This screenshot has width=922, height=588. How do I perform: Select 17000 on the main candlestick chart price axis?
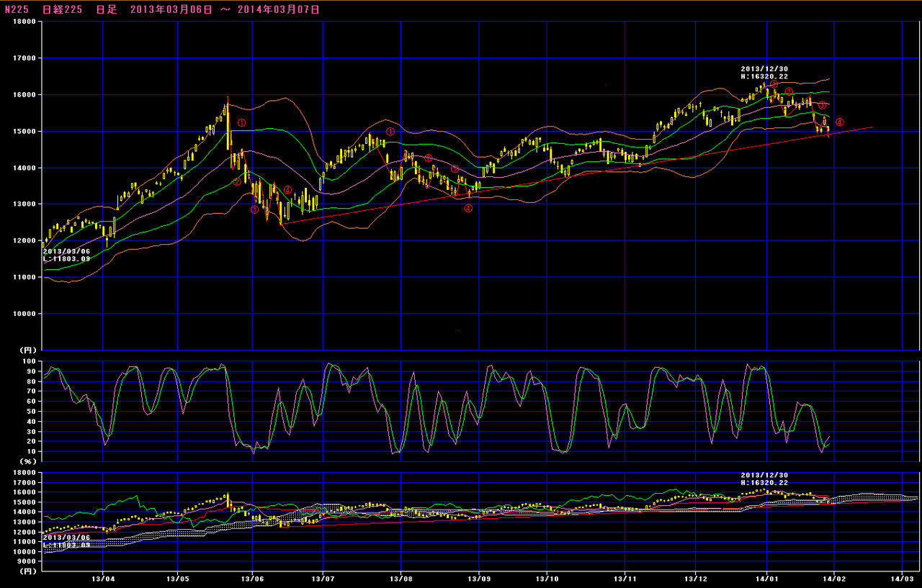25,58
